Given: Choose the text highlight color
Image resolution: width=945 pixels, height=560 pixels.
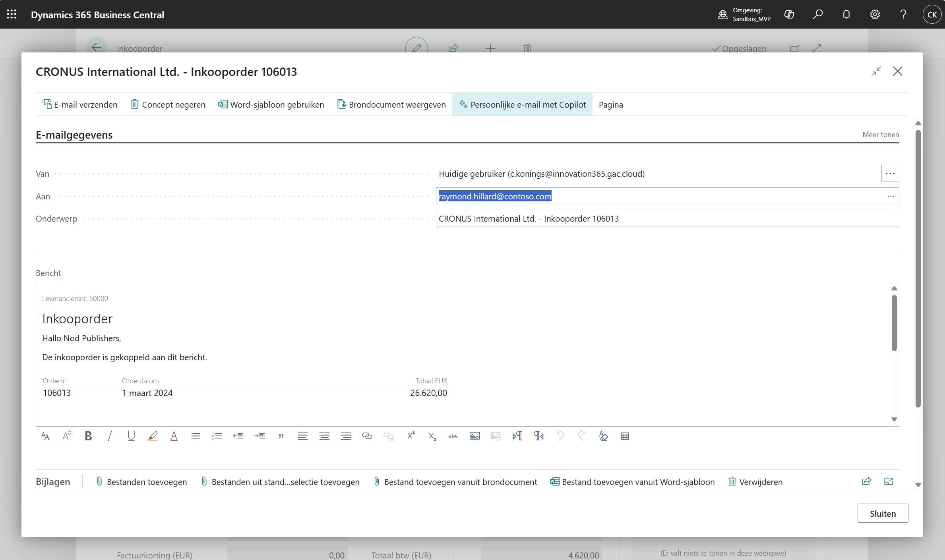Looking at the screenshot, I should (153, 436).
